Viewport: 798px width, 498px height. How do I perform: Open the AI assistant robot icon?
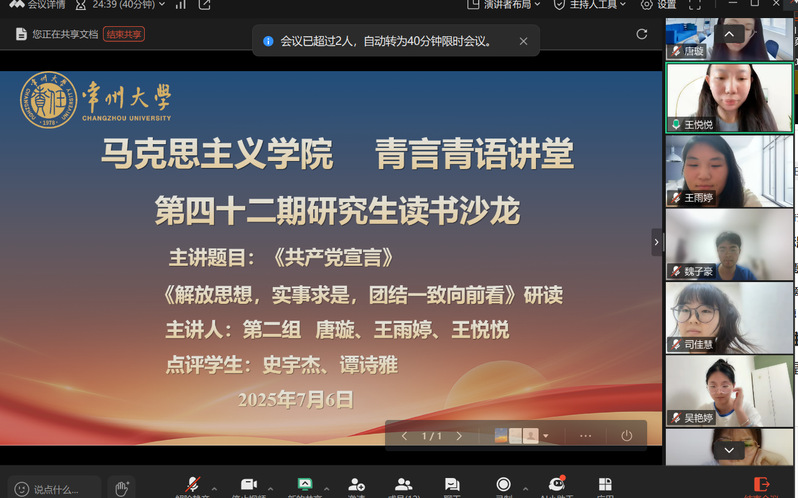click(x=557, y=483)
